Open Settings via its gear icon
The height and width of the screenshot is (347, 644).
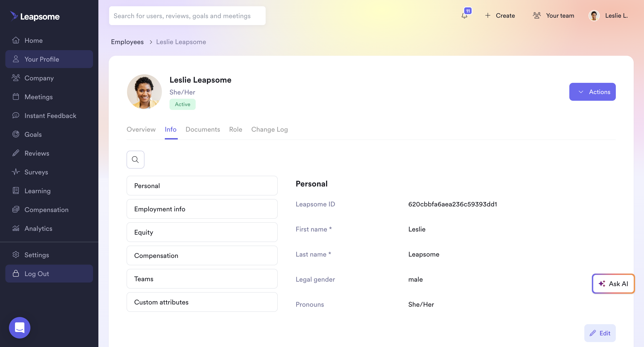tap(16, 255)
